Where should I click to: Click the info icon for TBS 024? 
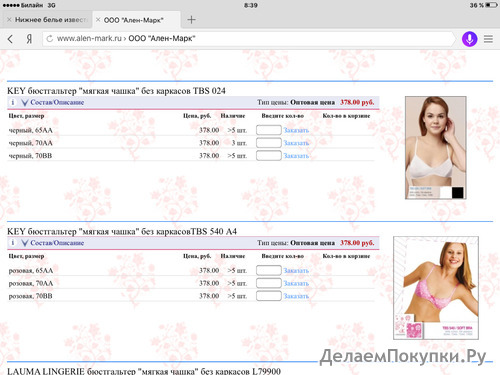[x=13, y=102]
